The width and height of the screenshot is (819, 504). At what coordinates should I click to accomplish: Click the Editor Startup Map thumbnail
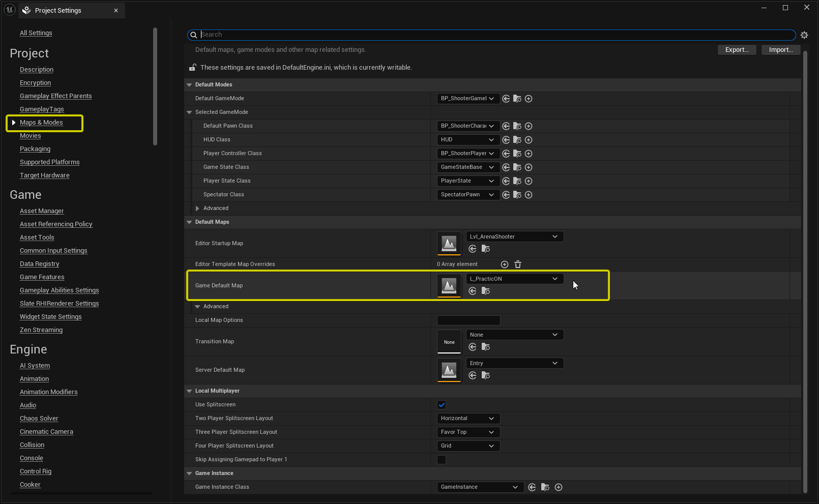[449, 244]
